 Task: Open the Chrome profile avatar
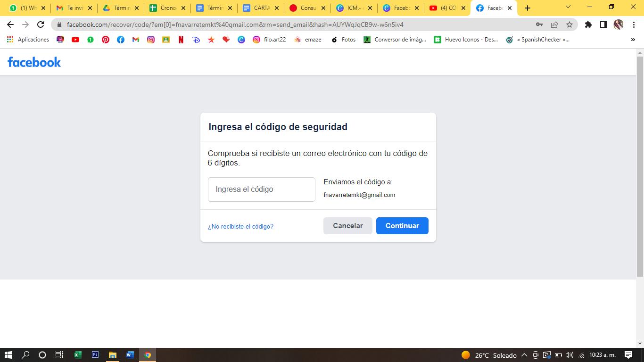[619, 25]
